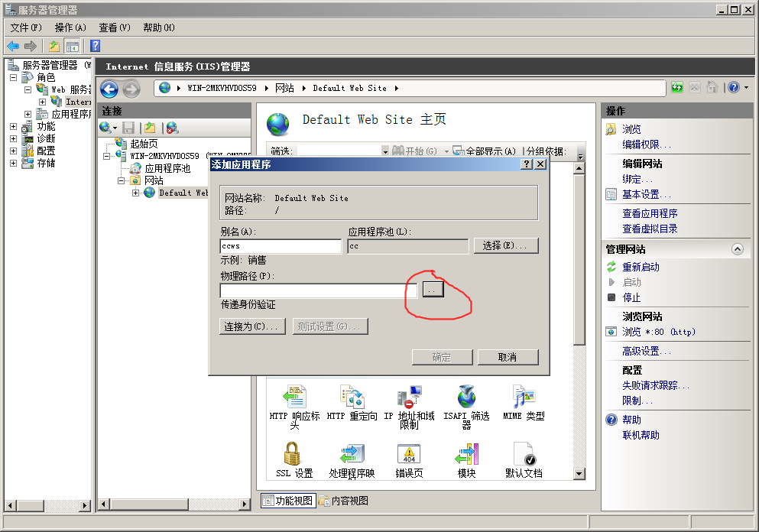Viewport: 759px width, 532px height.
Task: Switch to the 内容视图 tab
Action: coord(344,501)
